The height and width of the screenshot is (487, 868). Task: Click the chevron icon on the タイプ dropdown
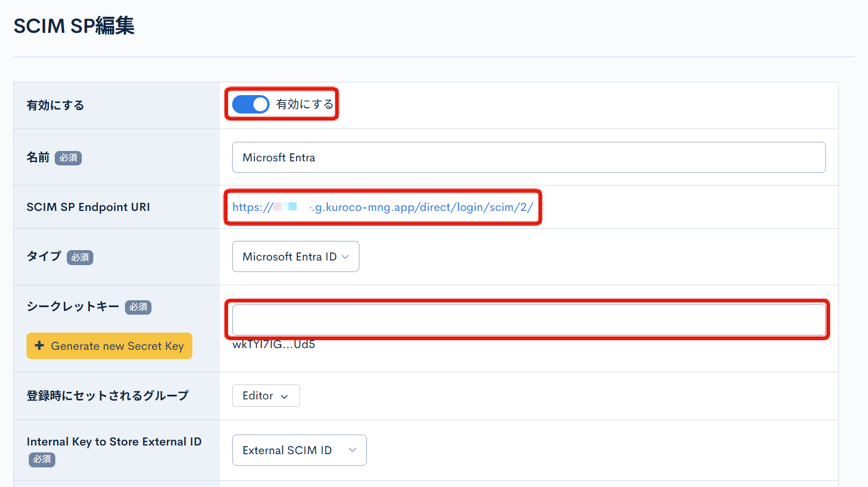click(346, 256)
